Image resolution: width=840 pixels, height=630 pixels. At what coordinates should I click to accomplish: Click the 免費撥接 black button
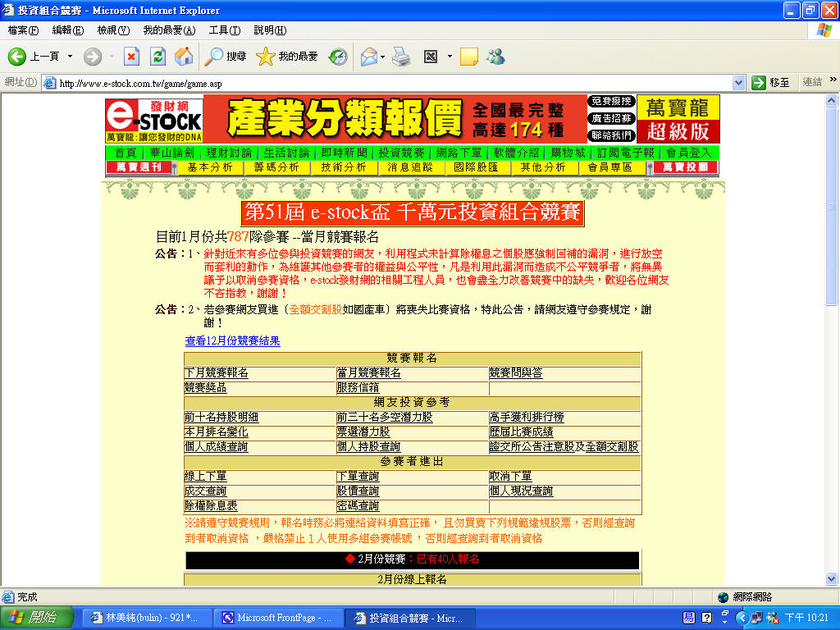coord(611,102)
